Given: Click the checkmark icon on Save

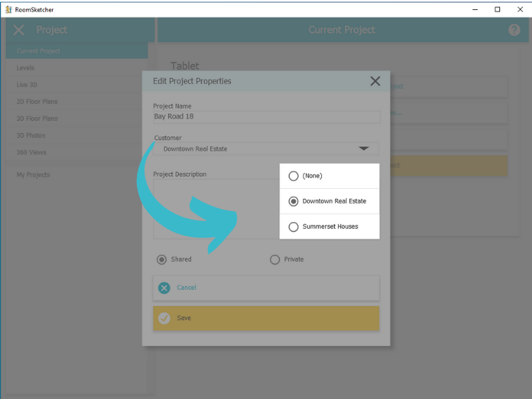Looking at the screenshot, I should [164, 319].
